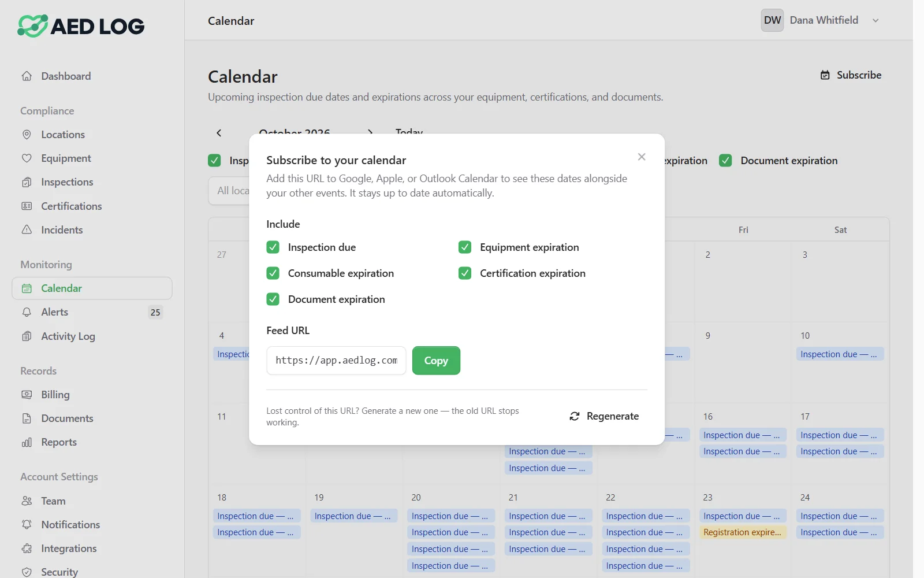Screen dimensions: 924x578
Task: Open the All locations dropdown
Action: 229,191
